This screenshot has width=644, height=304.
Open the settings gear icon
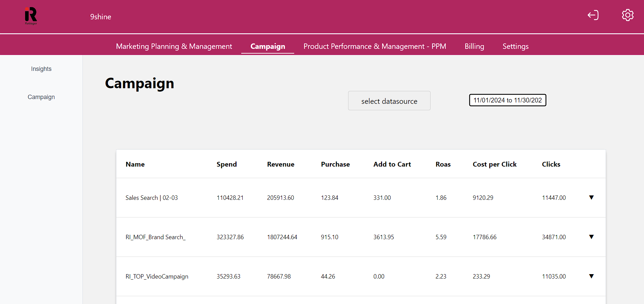tap(628, 15)
